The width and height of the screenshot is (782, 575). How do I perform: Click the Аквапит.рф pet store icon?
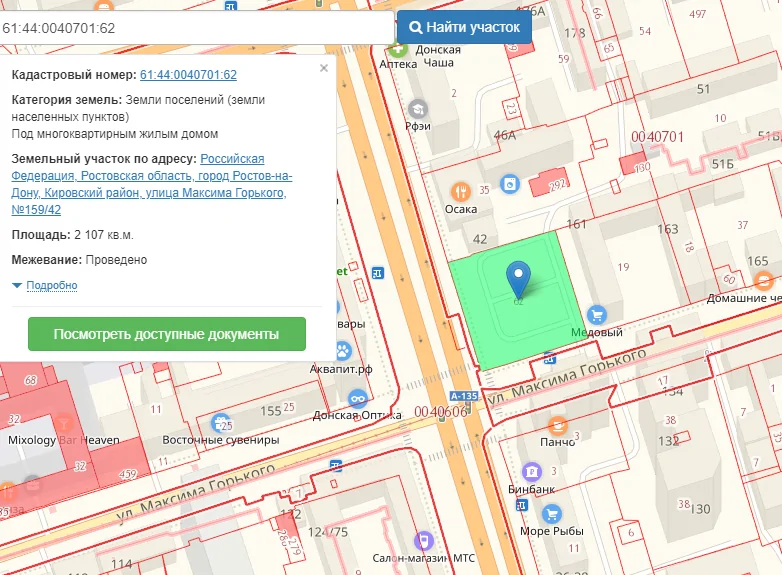click(x=342, y=351)
